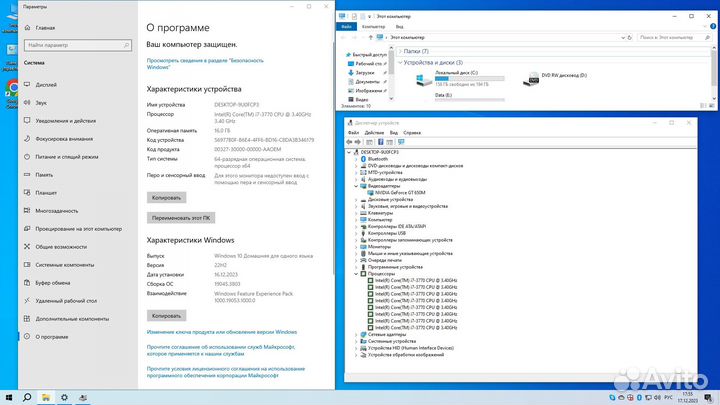
Task: Click Windows Start button
Action: pyautogui.click(x=9, y=398)
